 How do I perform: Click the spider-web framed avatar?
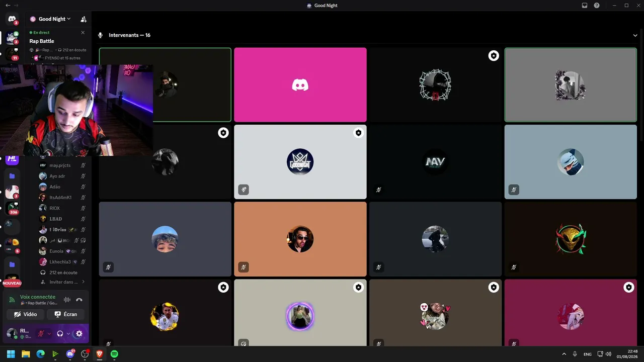pos(435,85)
